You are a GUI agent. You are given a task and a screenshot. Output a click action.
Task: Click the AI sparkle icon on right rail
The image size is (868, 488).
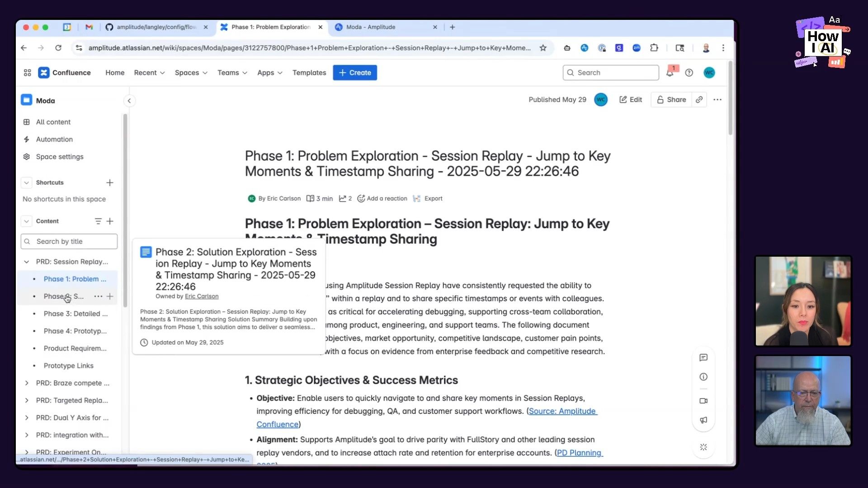click(703, 447)
